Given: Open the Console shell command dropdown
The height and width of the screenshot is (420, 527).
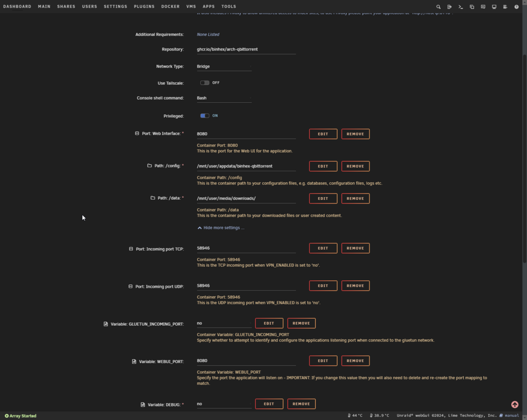Looking at the screenshot, I should click(x=224, y=98).
